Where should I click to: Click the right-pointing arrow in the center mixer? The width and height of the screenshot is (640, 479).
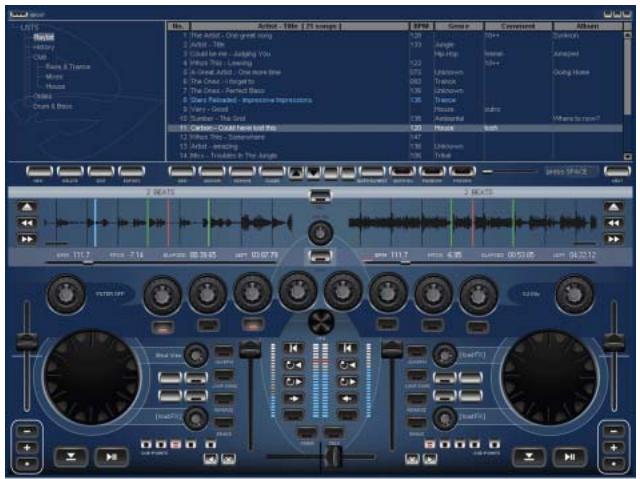tap(293, 399)
